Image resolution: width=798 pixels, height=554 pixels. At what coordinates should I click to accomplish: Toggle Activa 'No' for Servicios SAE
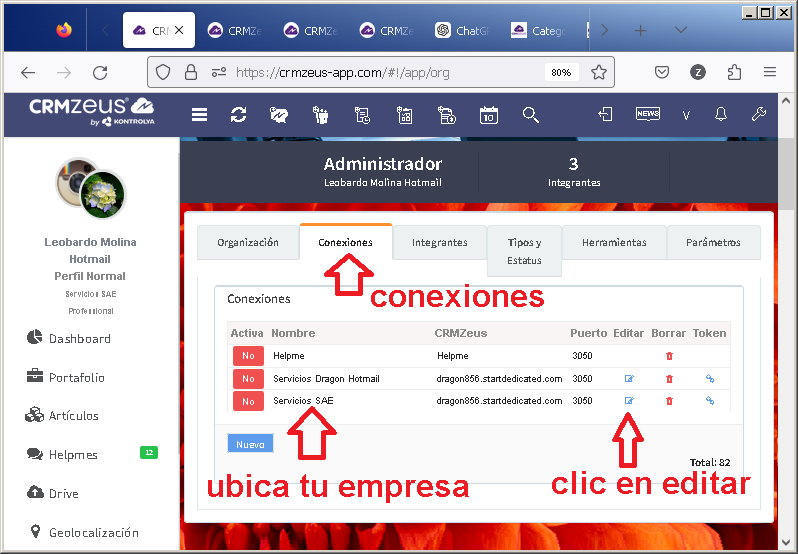tap(247, 401)
